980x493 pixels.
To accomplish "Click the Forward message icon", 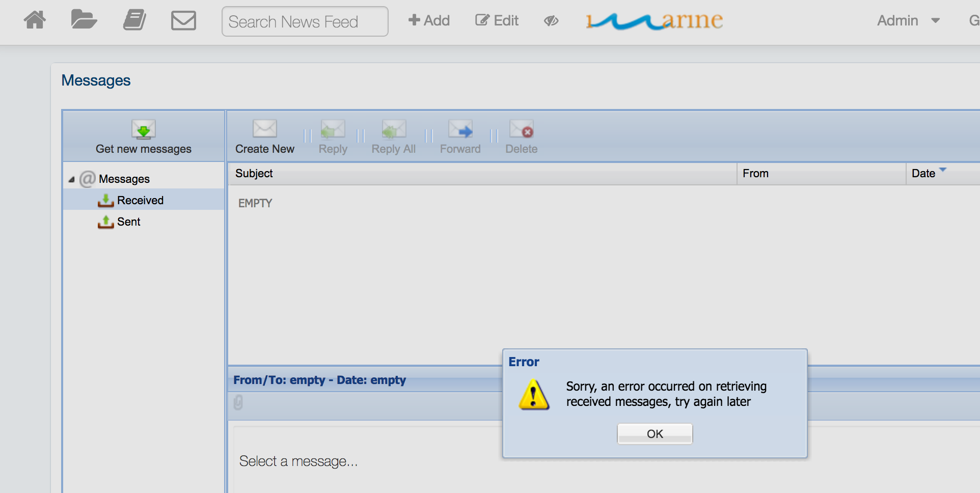I will (460, 130).
